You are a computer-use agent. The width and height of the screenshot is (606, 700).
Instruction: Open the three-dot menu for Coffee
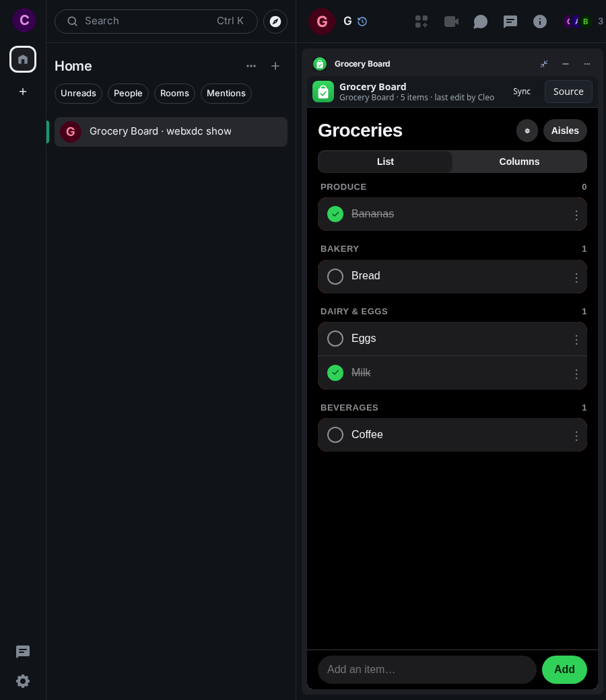coord(576,435)
